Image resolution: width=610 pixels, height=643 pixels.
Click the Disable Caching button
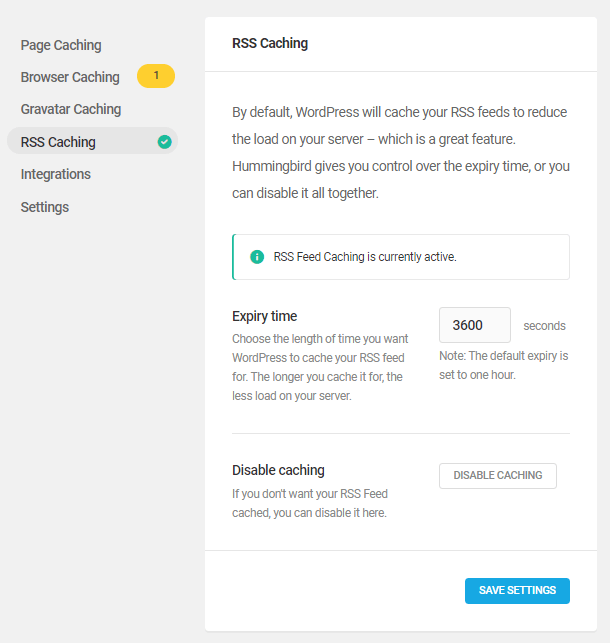click(x=498, y=476)
